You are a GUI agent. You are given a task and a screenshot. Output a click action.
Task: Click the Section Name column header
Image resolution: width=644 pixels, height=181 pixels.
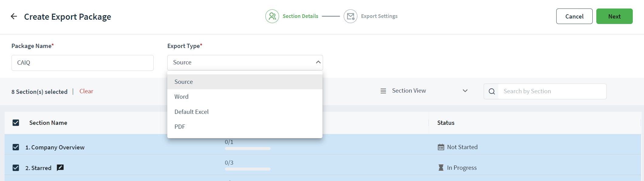(48, 123)
